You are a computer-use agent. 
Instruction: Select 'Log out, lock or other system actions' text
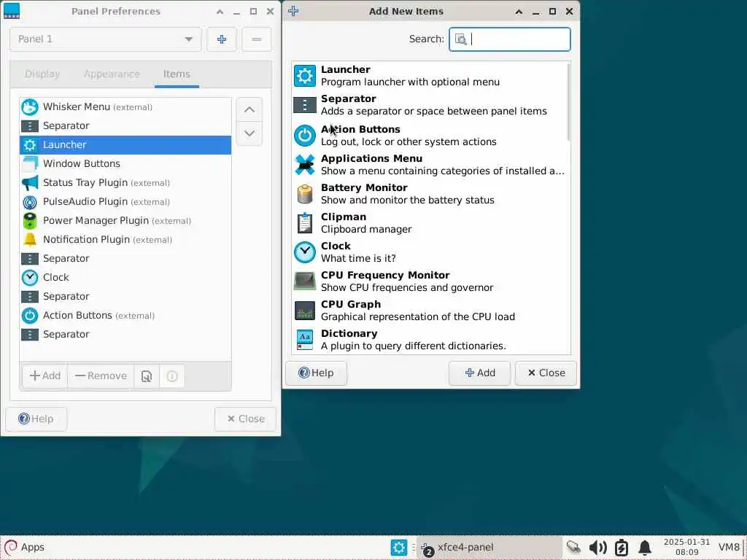[409, 142]
